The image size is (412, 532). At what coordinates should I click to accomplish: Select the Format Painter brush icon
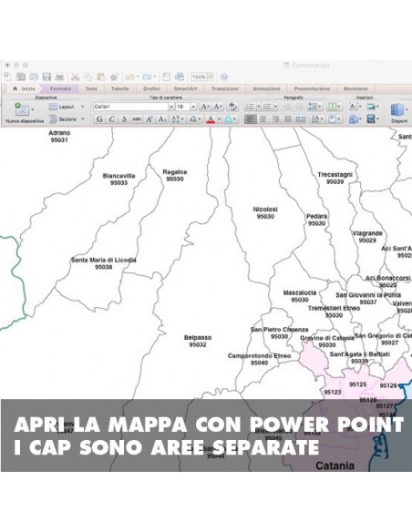point(114,77)
